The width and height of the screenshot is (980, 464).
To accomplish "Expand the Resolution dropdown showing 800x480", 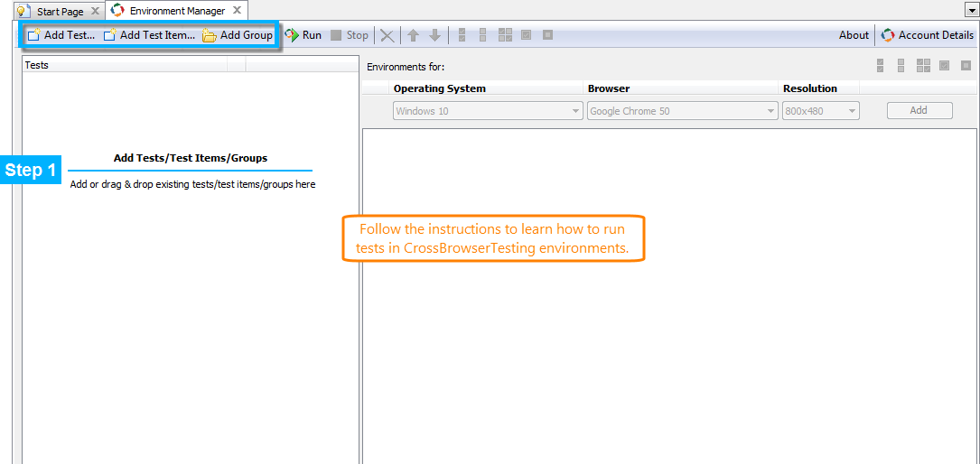I will [820, 111].
